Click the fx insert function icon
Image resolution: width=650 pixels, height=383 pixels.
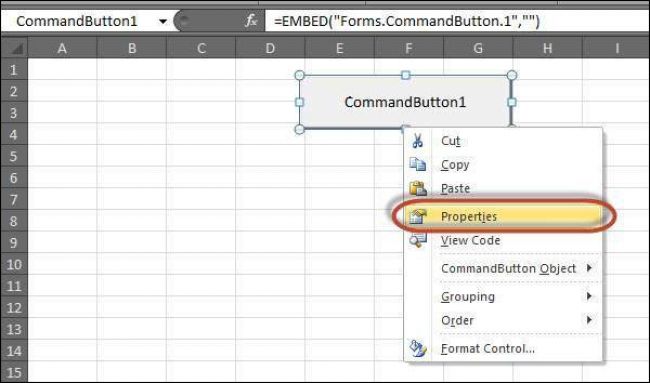point(251,21)
